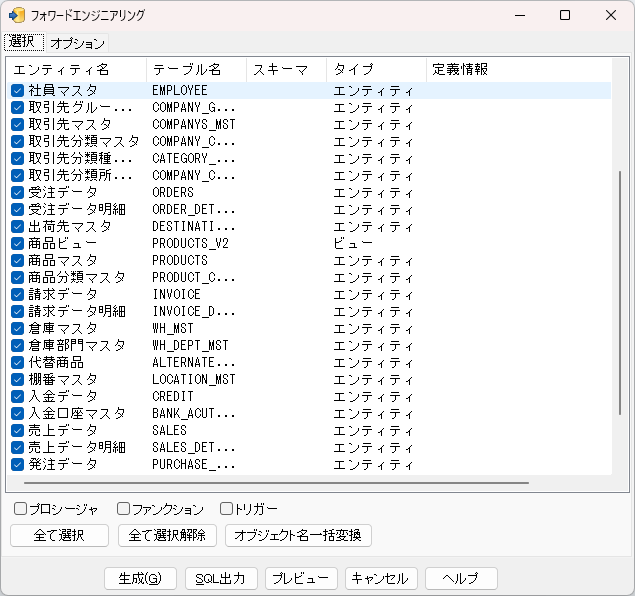Select table name PRODUCTS_V2
This screenshot has height=596, width=635.
point(190,243)
